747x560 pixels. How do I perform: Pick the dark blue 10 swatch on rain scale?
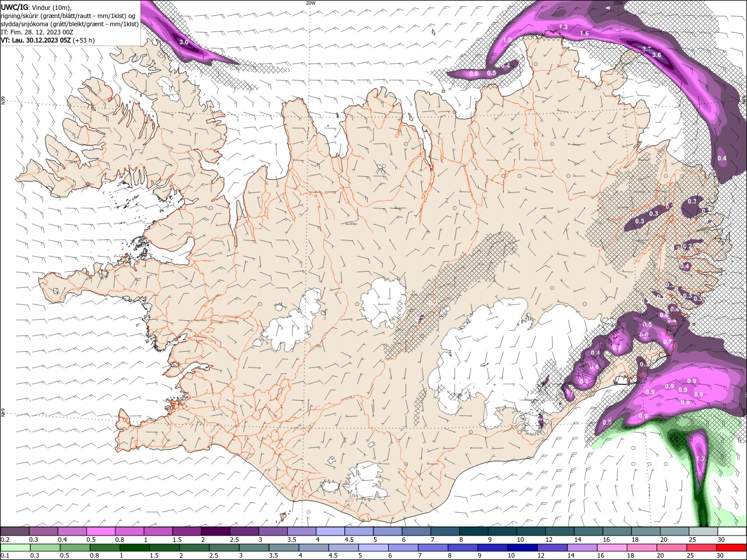pyautogui.click(x=521, y=548)
